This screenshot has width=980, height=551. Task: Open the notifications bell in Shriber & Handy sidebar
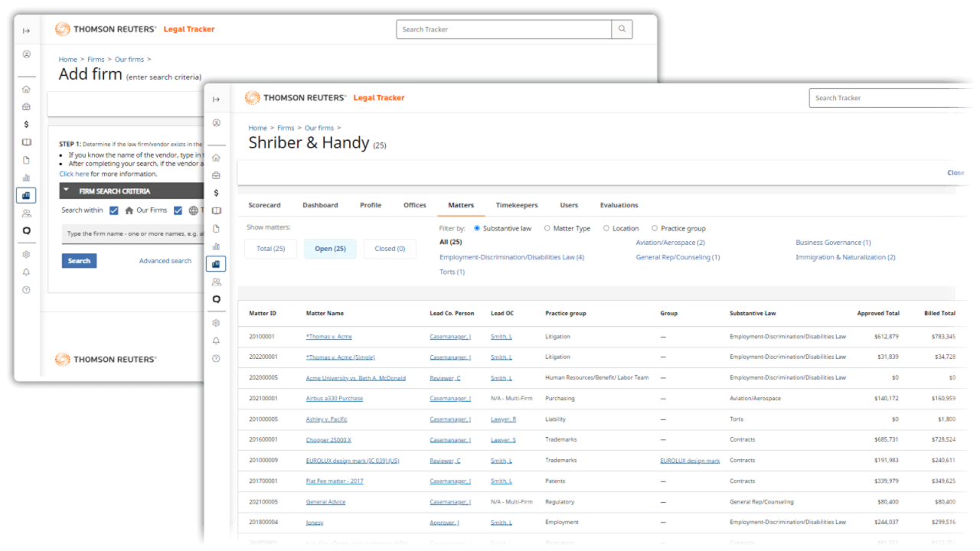(216, 341)
